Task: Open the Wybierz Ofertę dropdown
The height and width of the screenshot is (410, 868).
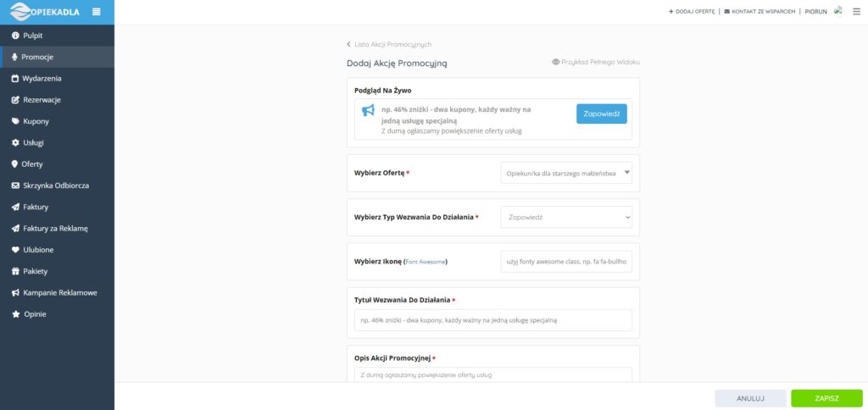Action: click(x=566, y=173)
